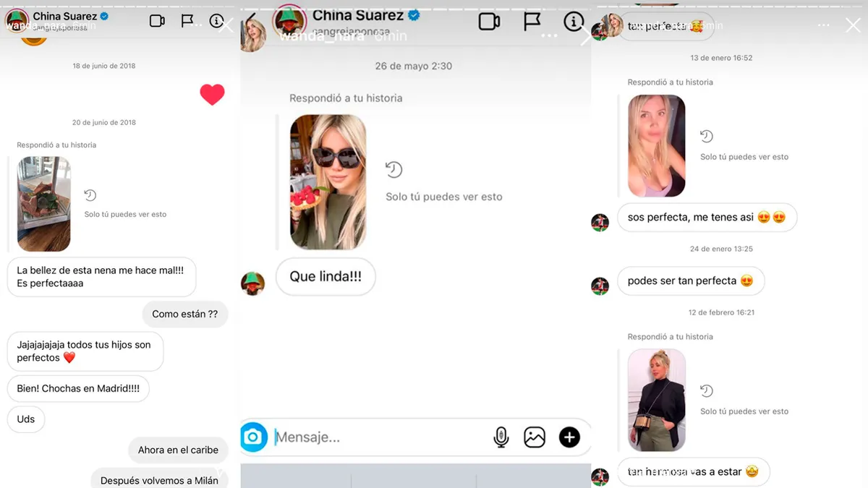Open the 12 de febrero outfit thumbnail
868x488 pixels.
[x=656, y=400]
